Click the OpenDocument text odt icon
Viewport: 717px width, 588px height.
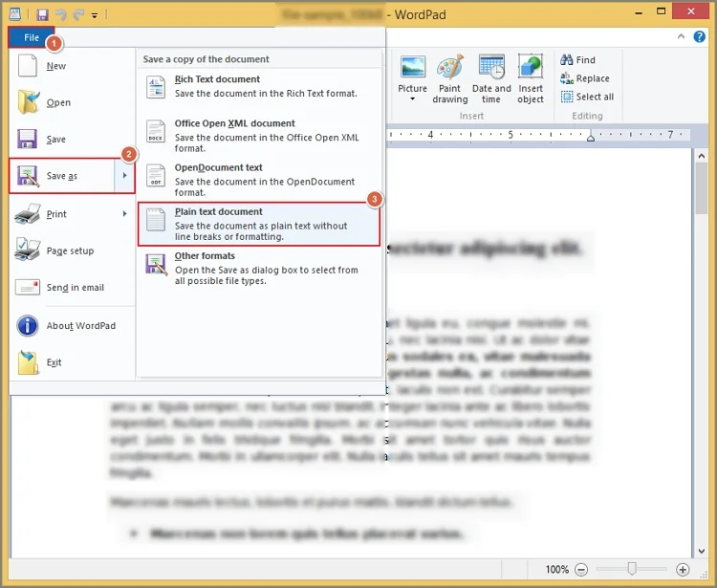156,175
